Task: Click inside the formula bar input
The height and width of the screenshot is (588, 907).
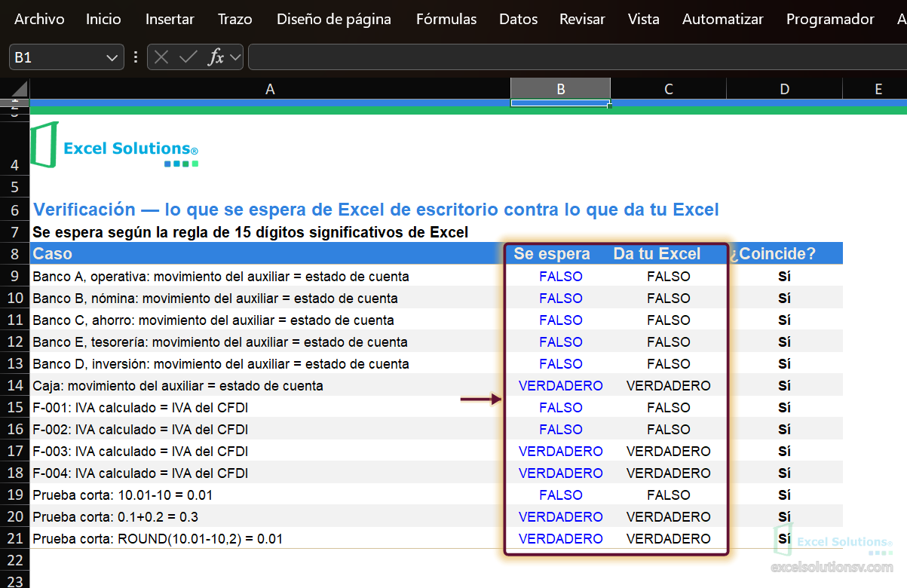Action: click(x=577, y=57)
